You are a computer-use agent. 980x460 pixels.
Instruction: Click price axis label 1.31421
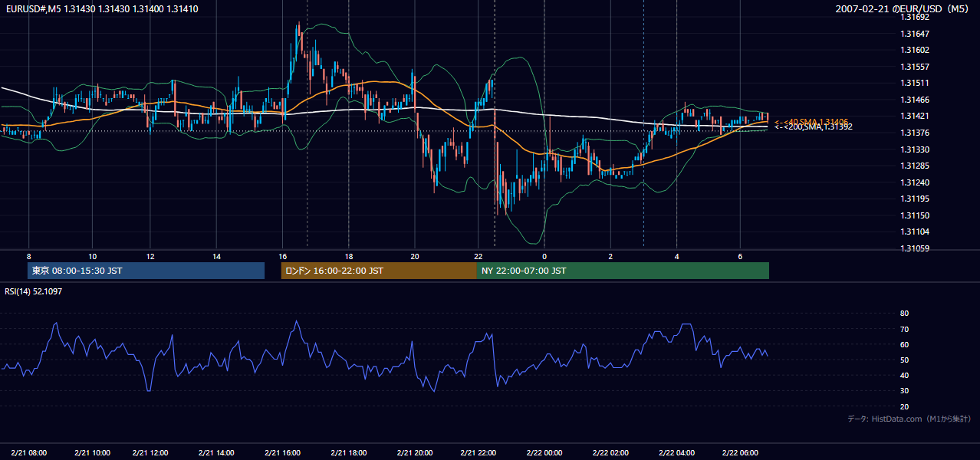[x=915, y=116]
